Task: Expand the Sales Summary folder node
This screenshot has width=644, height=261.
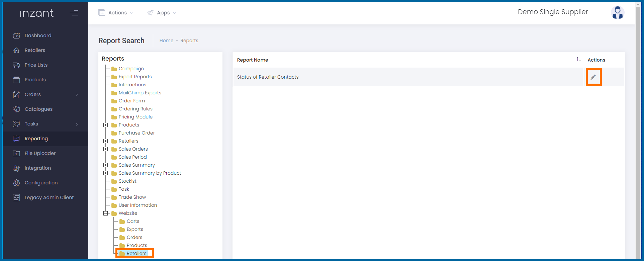Action: (x=106, y=165)
